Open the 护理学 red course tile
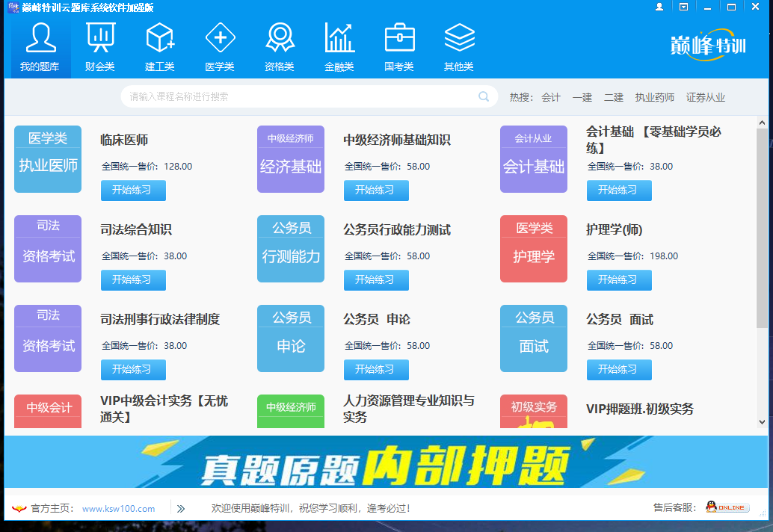 coord(534,249)
